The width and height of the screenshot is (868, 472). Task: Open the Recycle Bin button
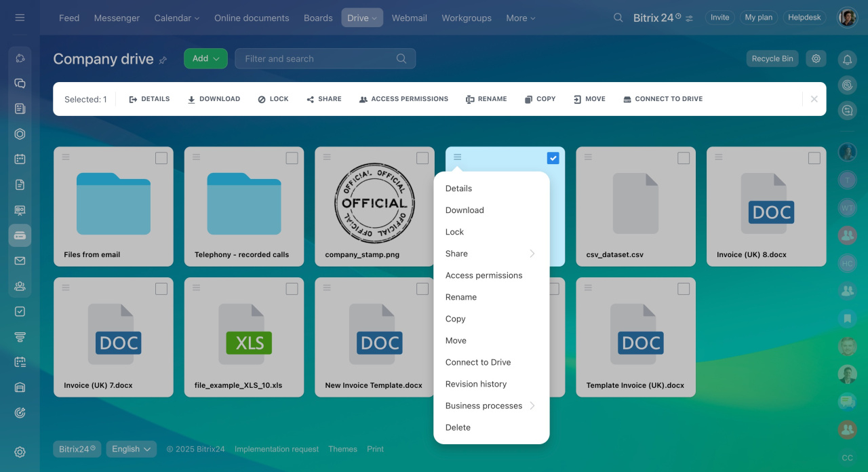pyautogui.click(x=772, y=59)
